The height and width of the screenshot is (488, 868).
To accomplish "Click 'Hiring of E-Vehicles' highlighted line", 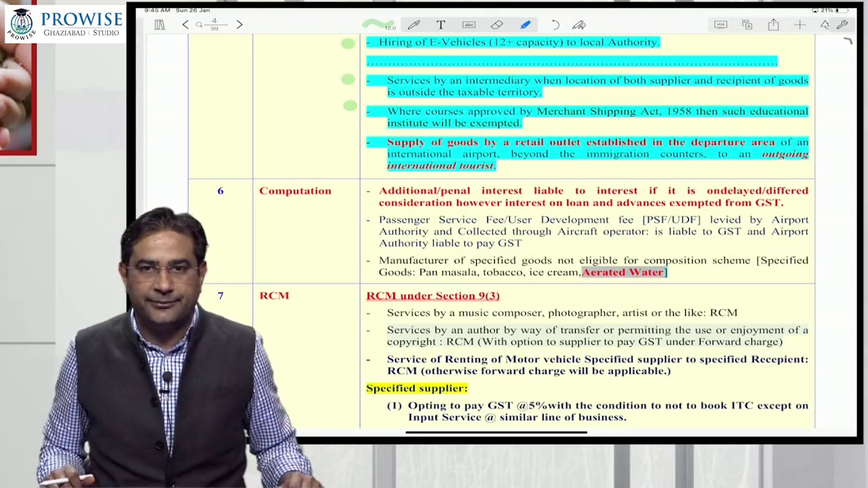I will (x=513, y=42).
